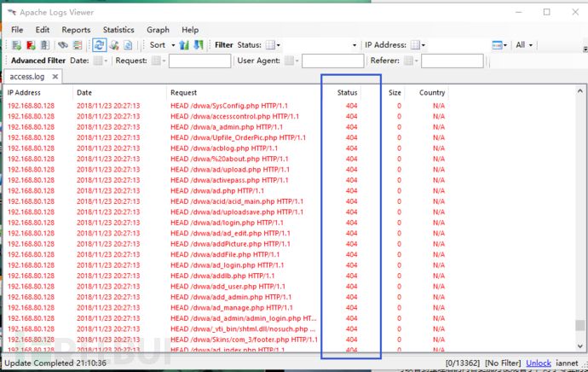Open the IP Address filter dropdown

(418, 45)
